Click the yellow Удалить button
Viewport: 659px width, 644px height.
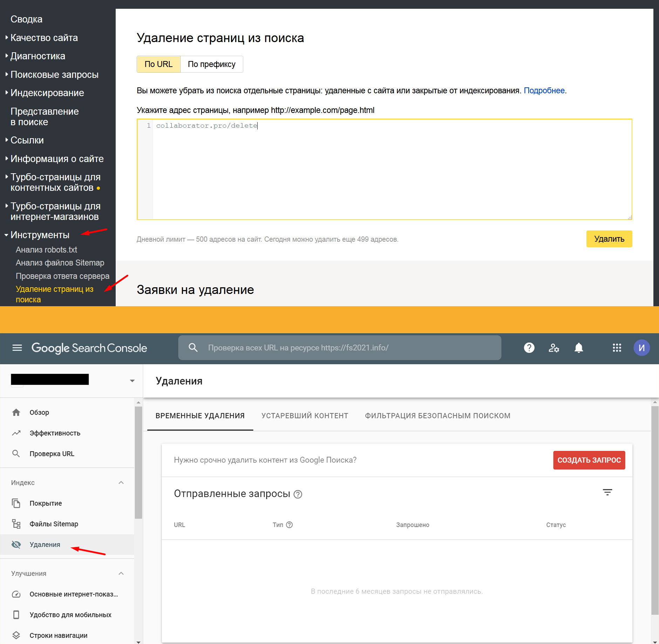click(x=609, y=239)
